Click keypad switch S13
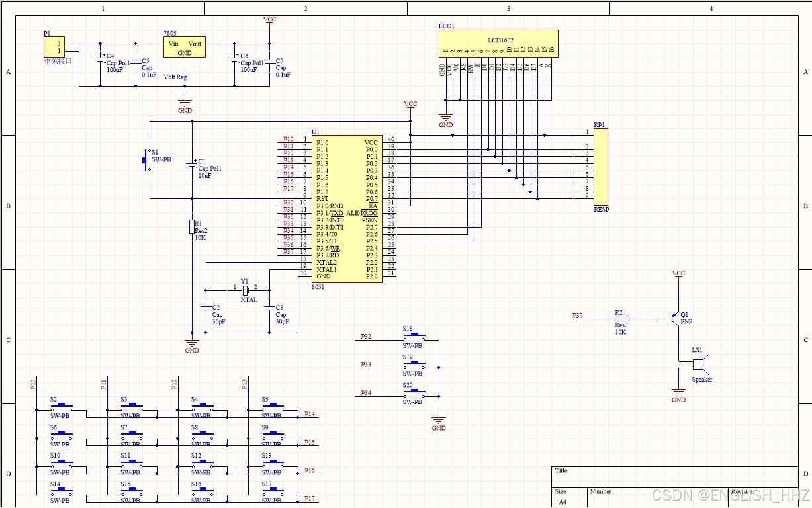Screen dimensions: 812x508 click(x=273, y=464)
